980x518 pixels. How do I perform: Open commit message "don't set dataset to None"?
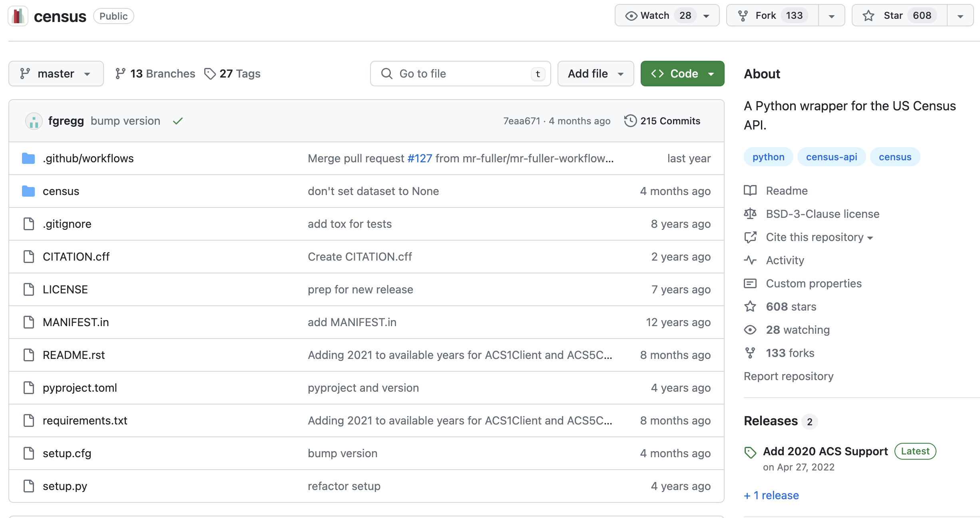tap(373, 191)
